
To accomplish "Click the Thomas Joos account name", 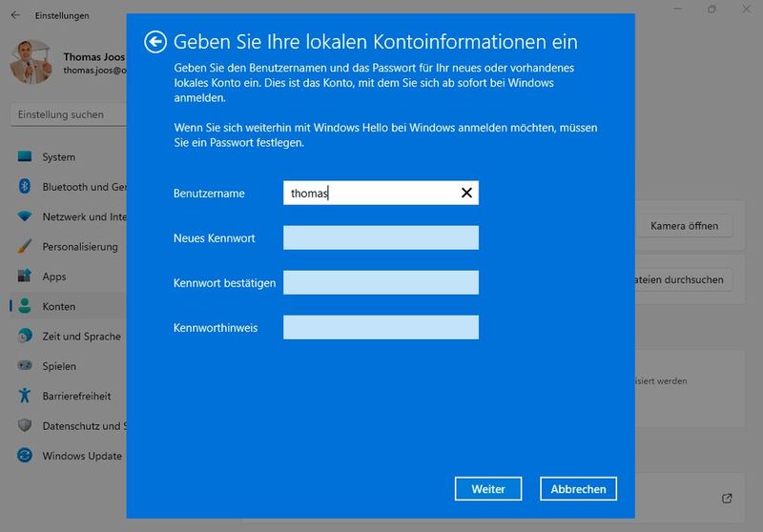I will [x=93, y=57].
